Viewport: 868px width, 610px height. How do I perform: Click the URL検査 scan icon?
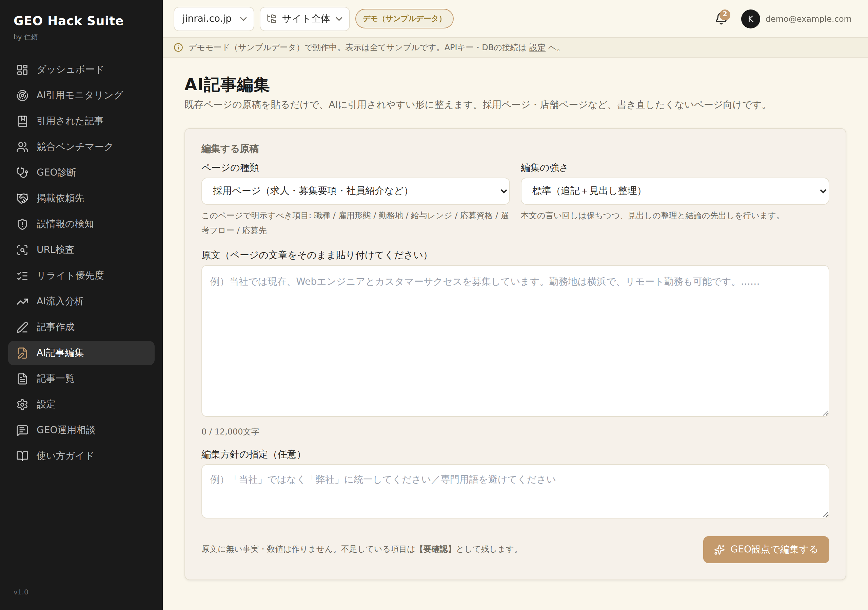[22, 250]
